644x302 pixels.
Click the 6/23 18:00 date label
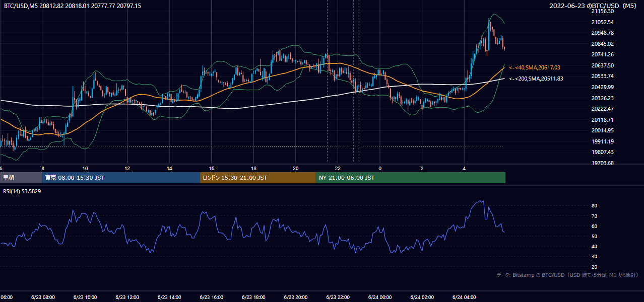[253, 297]
